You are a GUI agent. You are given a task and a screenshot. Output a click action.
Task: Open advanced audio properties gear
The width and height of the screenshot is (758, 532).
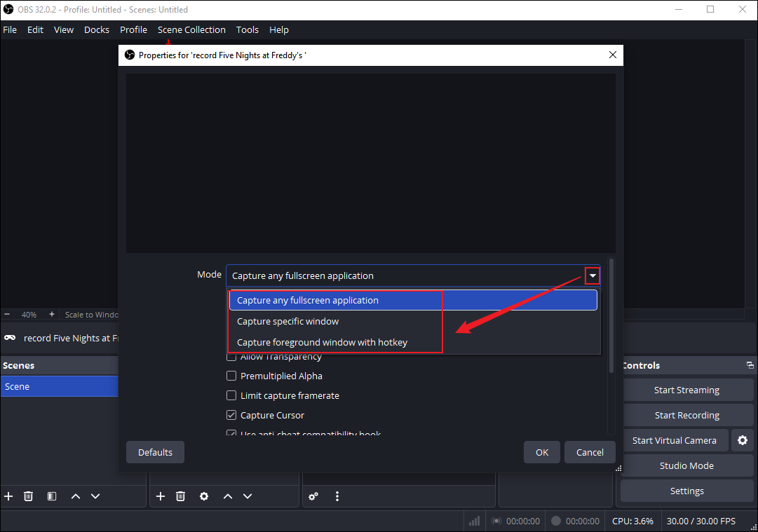(313, 496)
